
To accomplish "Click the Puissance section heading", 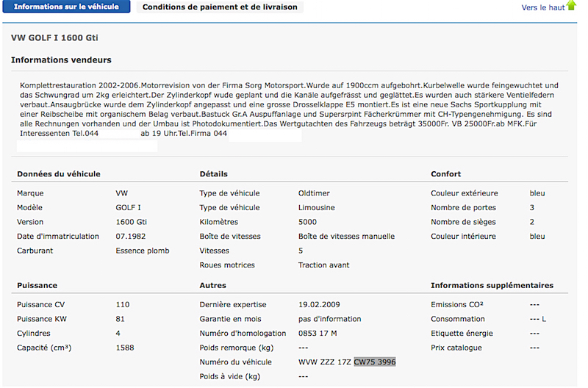I will 37,285.
